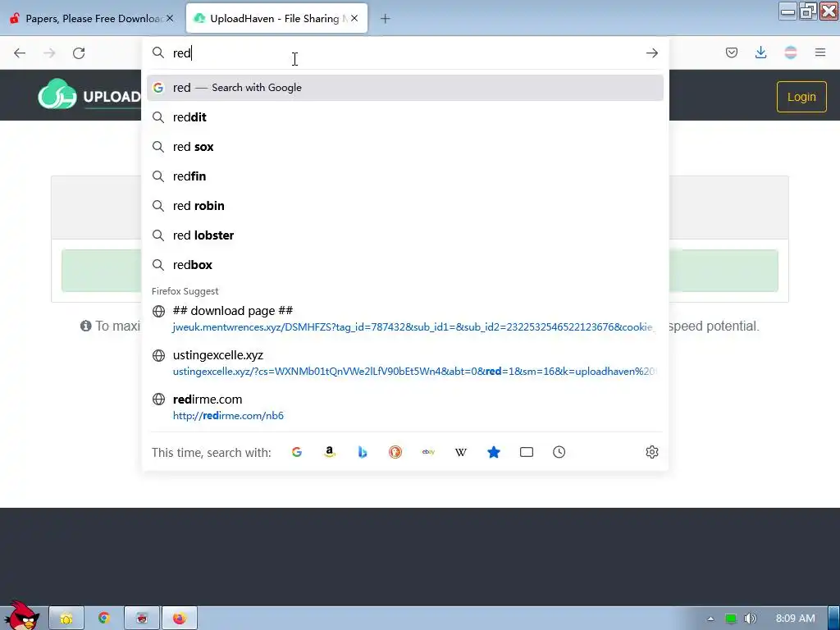
Task: Open the ustingexcelle.xyz history result
Action: click(405, 363)
